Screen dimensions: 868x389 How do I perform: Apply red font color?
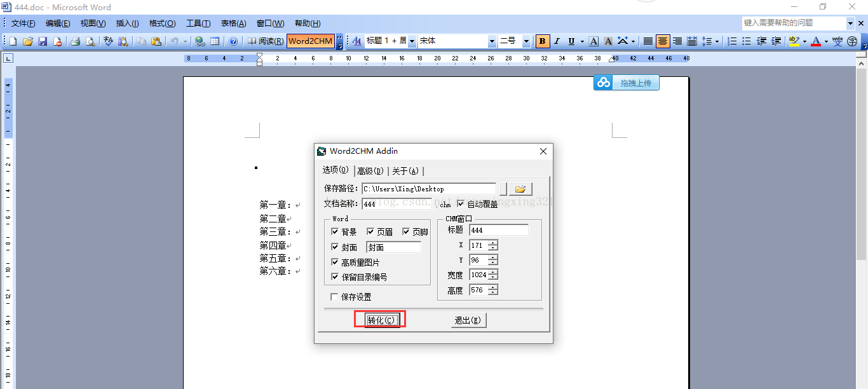(x=816, y=41)
